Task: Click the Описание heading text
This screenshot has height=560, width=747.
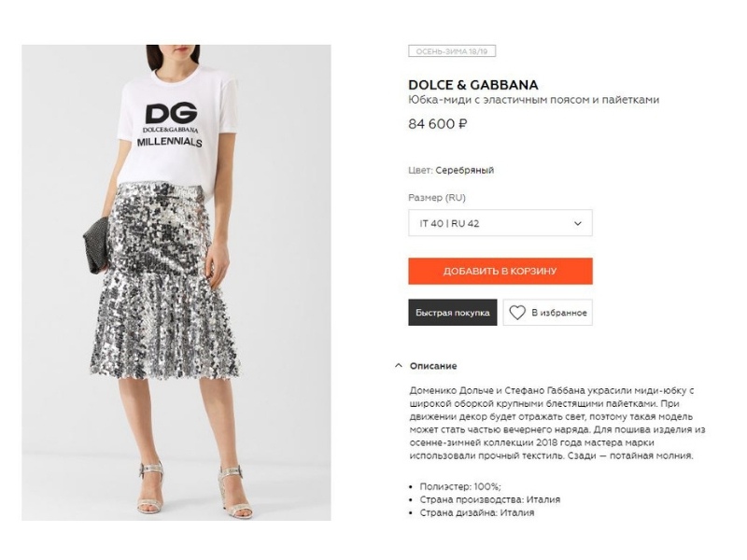Action: pyautogui.click(x=433, y=366)
